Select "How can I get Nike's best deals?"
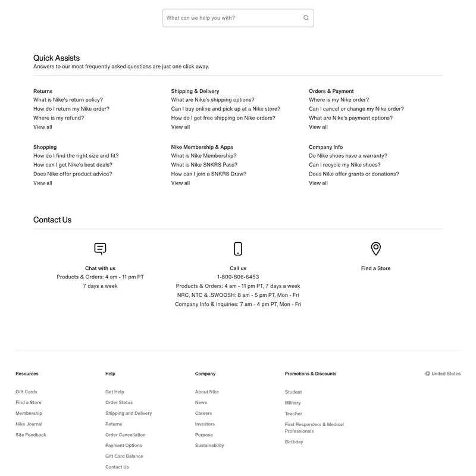Image resolution: width=476 pixels, height=476 pixels. click(x=73, y=165)
